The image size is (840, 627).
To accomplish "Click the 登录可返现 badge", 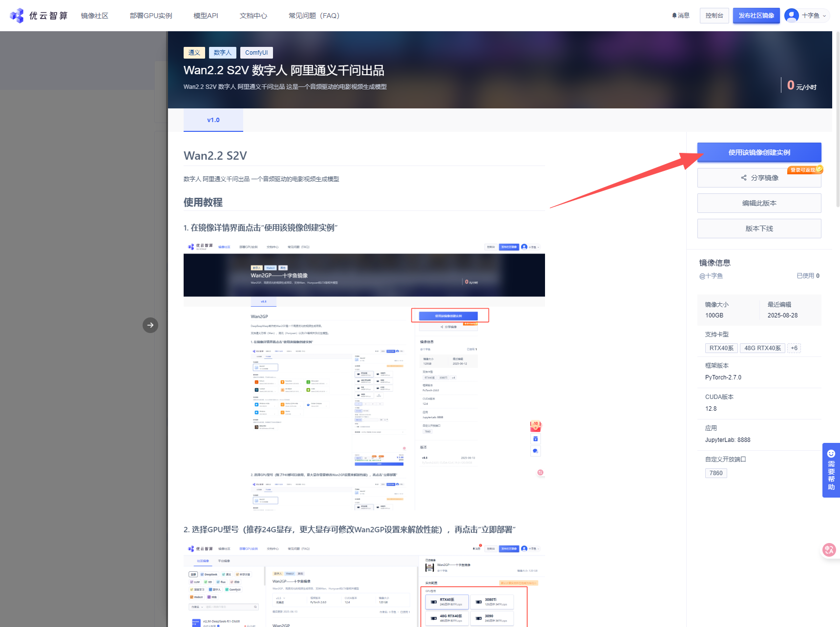I will coord(805,170).
